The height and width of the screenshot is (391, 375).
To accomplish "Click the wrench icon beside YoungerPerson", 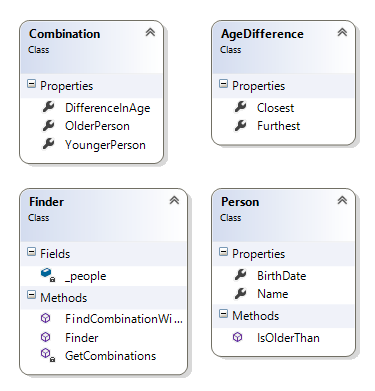I will tap(48, 144).
